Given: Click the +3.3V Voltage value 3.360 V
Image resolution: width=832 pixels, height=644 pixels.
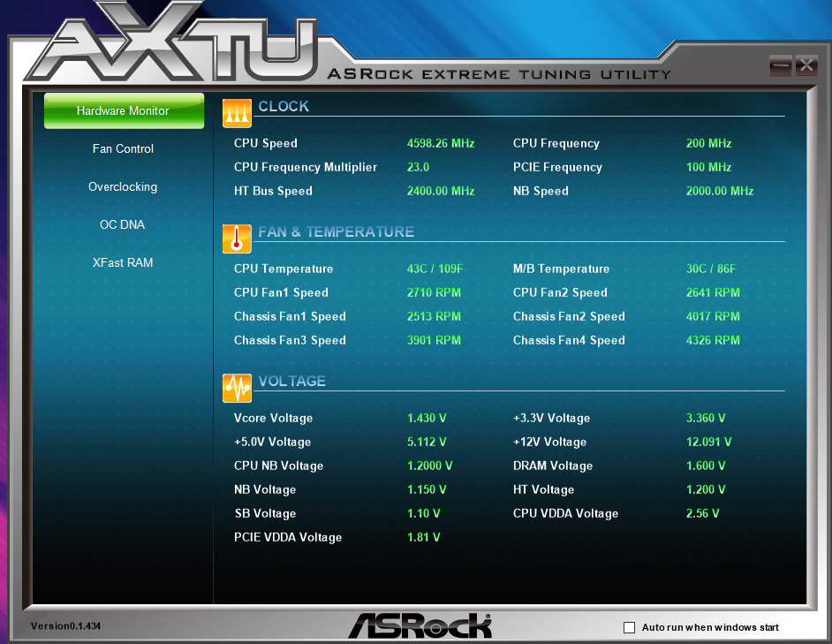Looking at the screenshot, I should pos(705,418).
